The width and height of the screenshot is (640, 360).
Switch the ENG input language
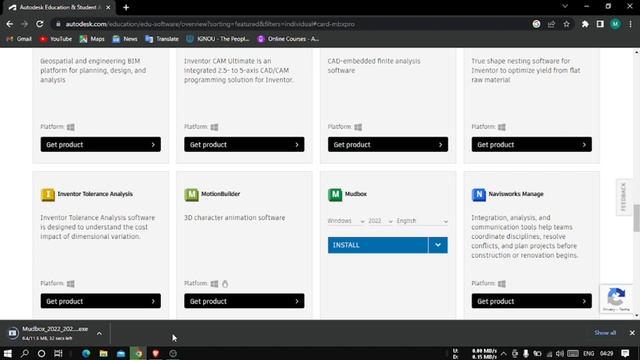point(589,353)
